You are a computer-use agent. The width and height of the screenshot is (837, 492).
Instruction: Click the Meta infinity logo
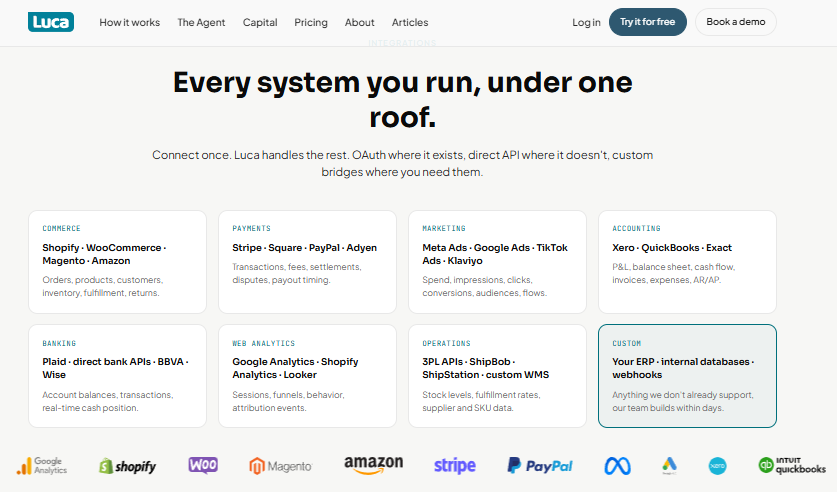click(x=617, y=466)
